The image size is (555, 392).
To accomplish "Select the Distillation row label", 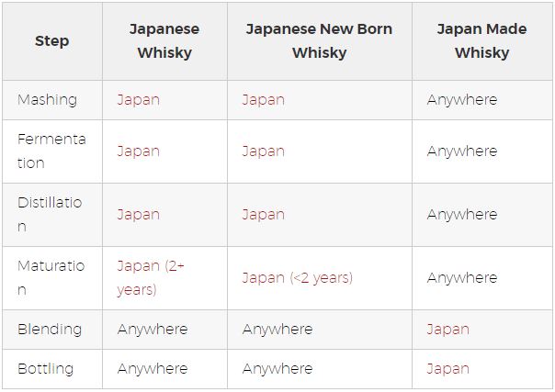I will [x=50, y=215].
